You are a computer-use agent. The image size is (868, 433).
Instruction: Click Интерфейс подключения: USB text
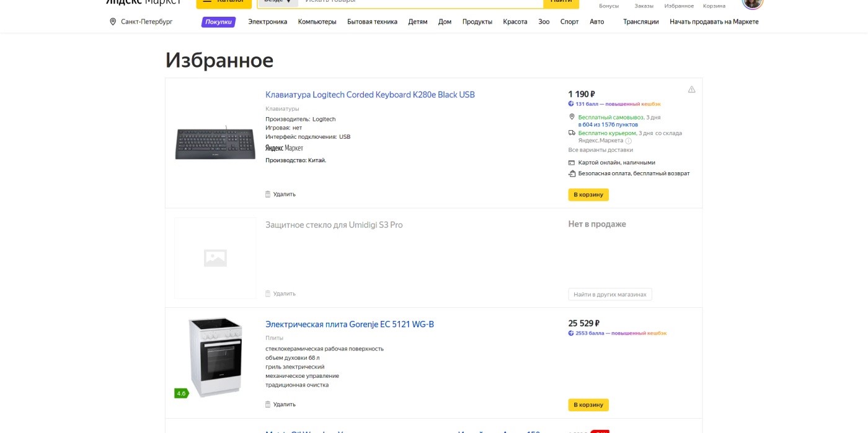point(308,137)
